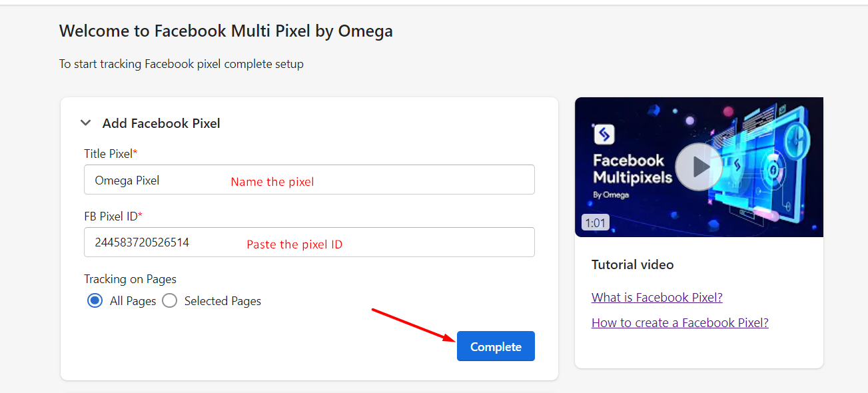The image size is (868, 393).
Task: Click the 1:01 video duration badge
Action: [x=596, y=222]
